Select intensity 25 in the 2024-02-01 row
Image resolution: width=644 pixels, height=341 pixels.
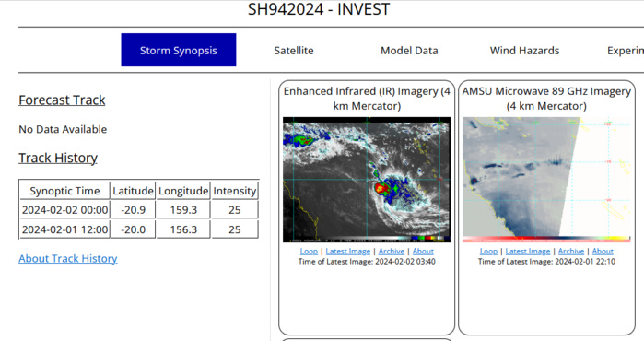235,229
